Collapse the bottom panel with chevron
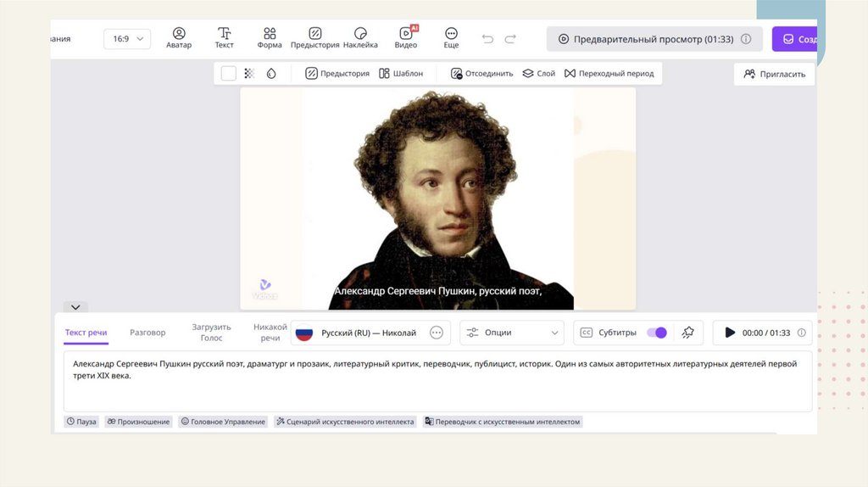Image resolution: width=868 pixels, height=487 pixels. click(75, 307)
